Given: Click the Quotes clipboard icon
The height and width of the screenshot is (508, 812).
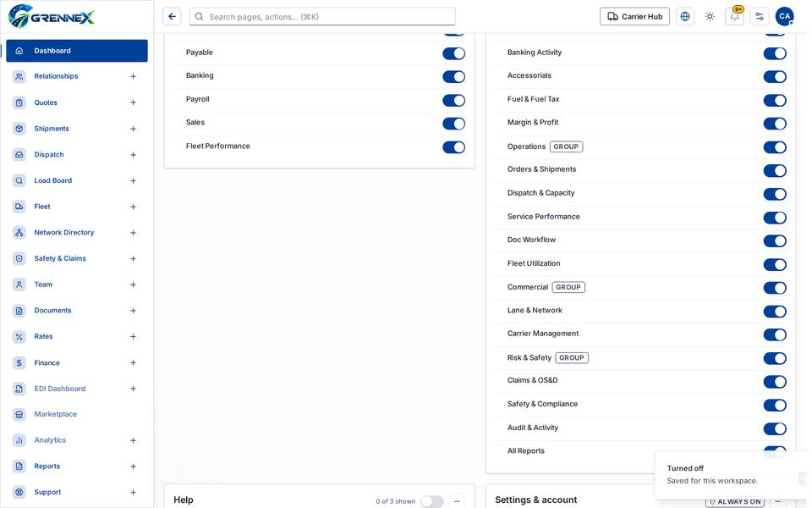Looking at the screenshot, I should click(19, 102).
